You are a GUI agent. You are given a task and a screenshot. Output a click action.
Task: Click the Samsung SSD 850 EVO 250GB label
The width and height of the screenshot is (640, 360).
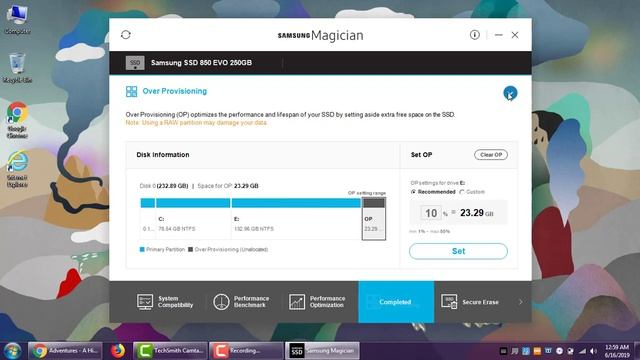point(201,63)
